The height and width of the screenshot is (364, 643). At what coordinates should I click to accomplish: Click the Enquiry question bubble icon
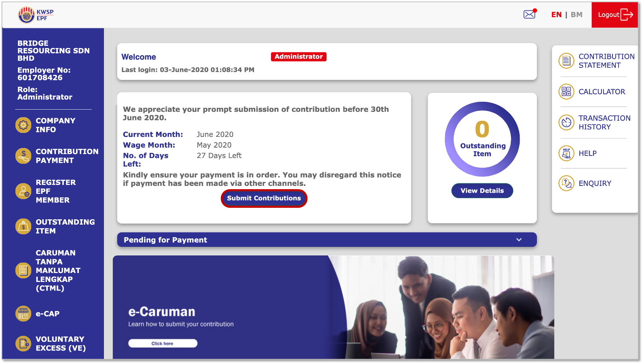point(566,183)
